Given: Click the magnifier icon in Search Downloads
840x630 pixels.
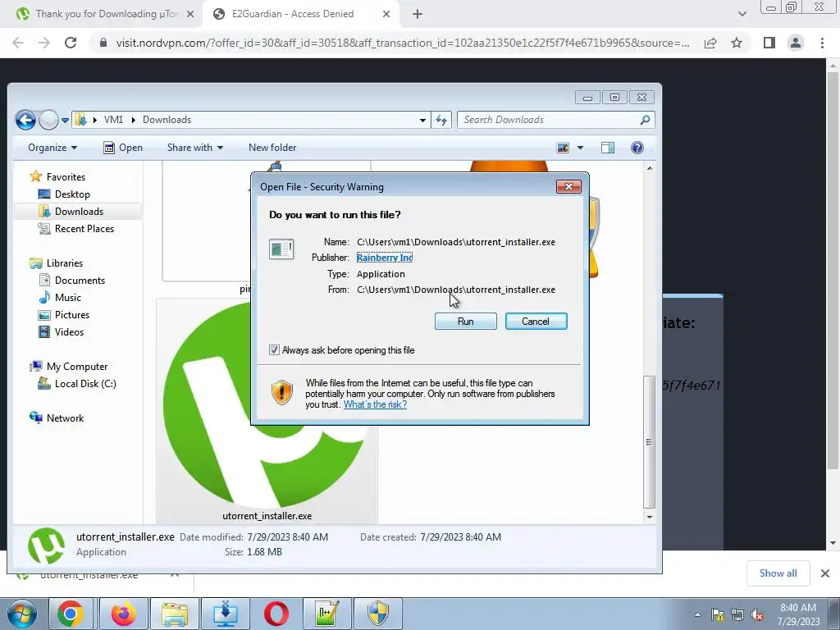Looking at the screenshot, I should pos(645,120).
